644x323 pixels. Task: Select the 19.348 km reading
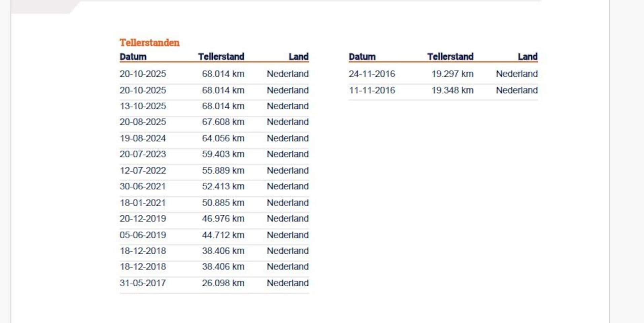click(452, 90)
